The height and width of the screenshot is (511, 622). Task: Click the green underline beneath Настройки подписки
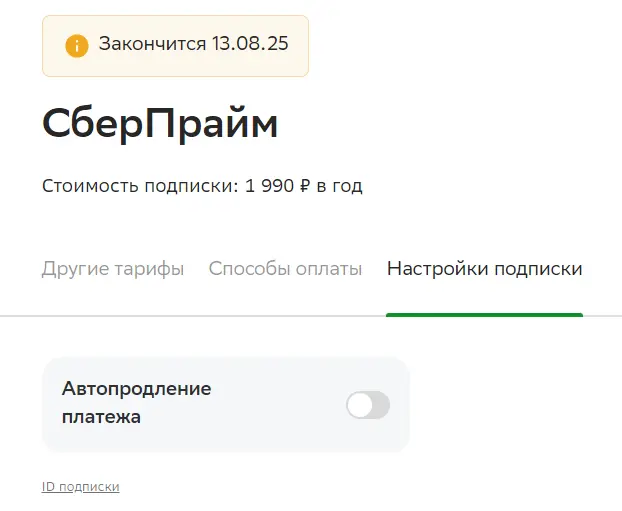coord(484,315)
